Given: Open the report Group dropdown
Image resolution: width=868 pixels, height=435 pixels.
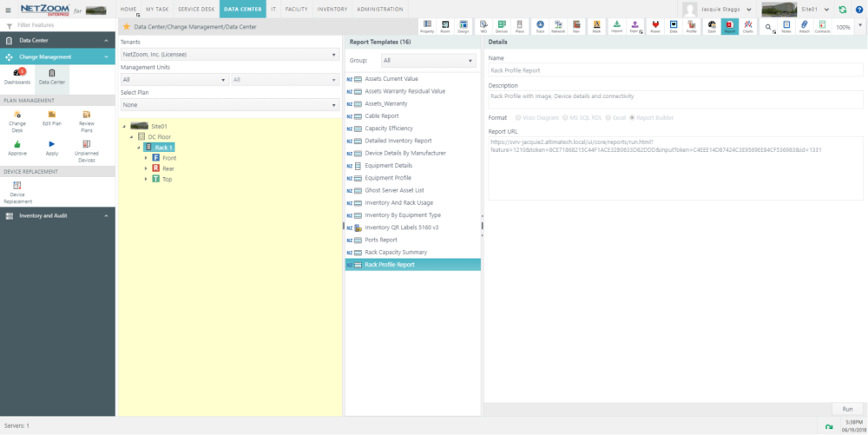Looking at the screenshot, I should click(x=428, y=61).
